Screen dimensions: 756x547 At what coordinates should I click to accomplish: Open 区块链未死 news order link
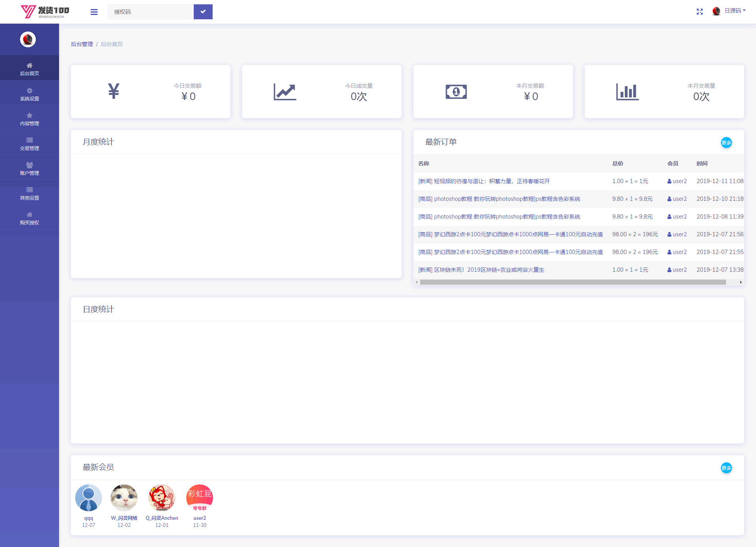click(x=481, y=270)
